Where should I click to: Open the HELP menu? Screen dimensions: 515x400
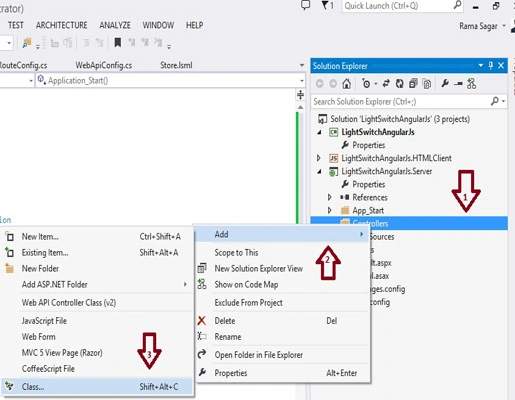coord(194,25)
